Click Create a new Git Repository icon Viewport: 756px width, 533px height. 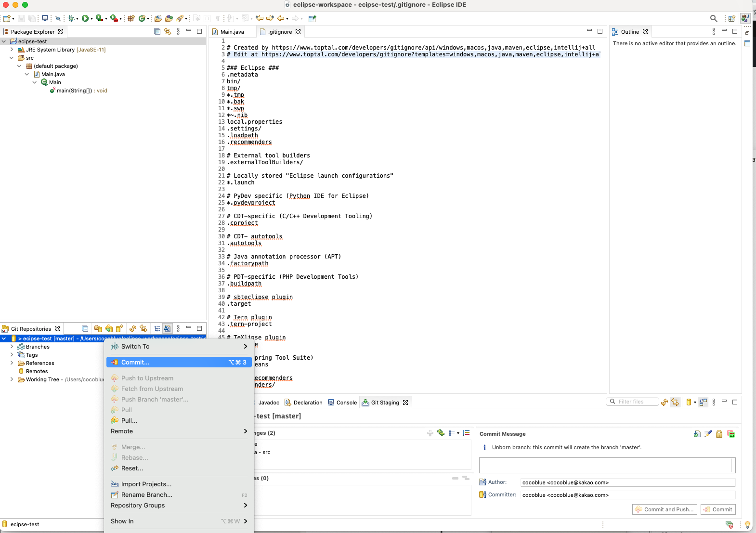[119, 328]
